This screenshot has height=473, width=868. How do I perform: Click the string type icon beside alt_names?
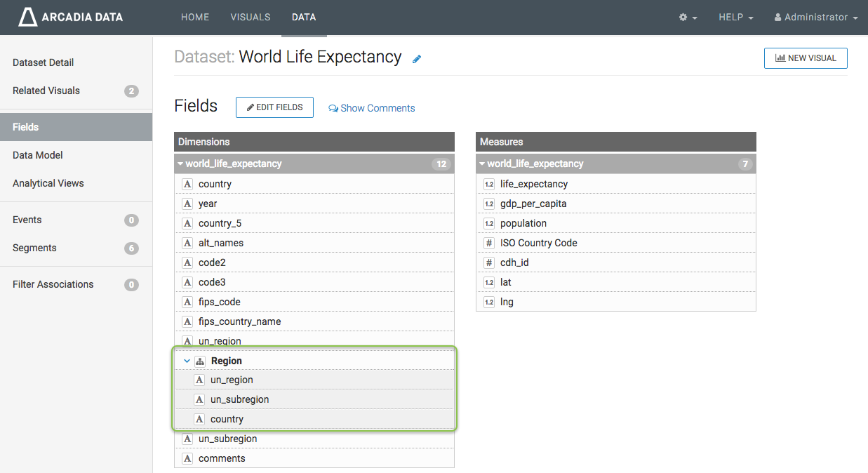click(187, 243)
